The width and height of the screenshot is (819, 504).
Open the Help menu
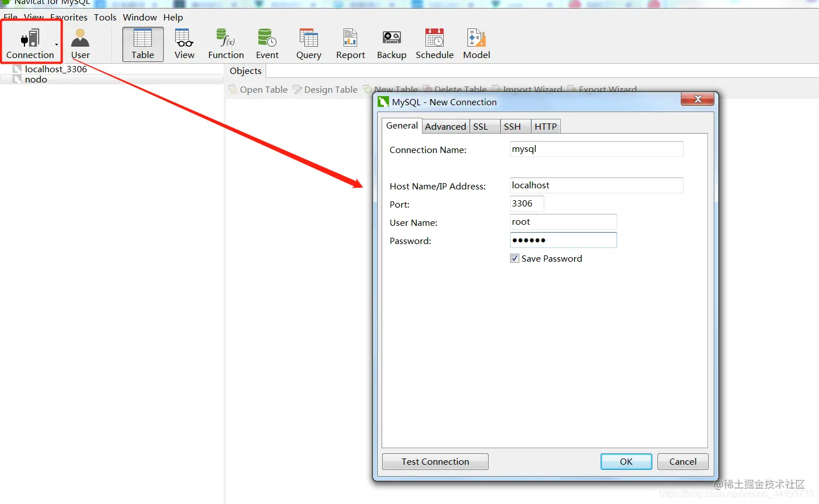coord(173,17)
